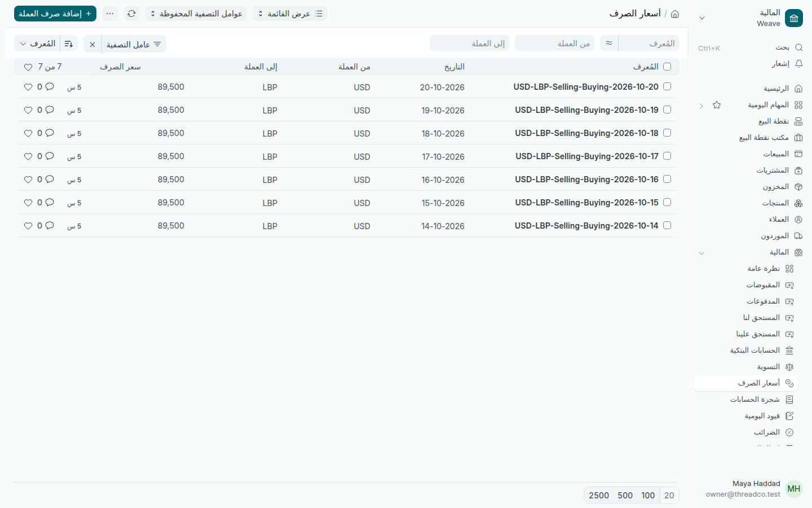Set page size to 500
This screenshot has width=812, height=508.
(625, 496)
